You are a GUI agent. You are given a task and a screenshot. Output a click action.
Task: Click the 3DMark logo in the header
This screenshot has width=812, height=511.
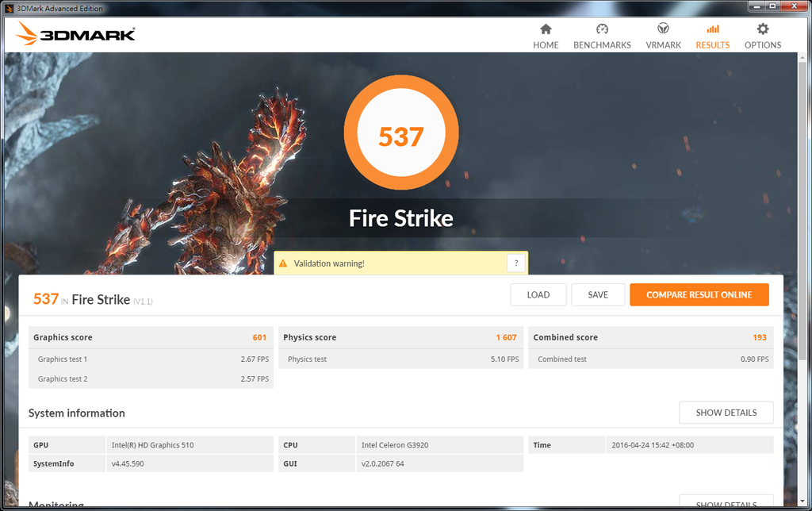click(x=76, y=34)
